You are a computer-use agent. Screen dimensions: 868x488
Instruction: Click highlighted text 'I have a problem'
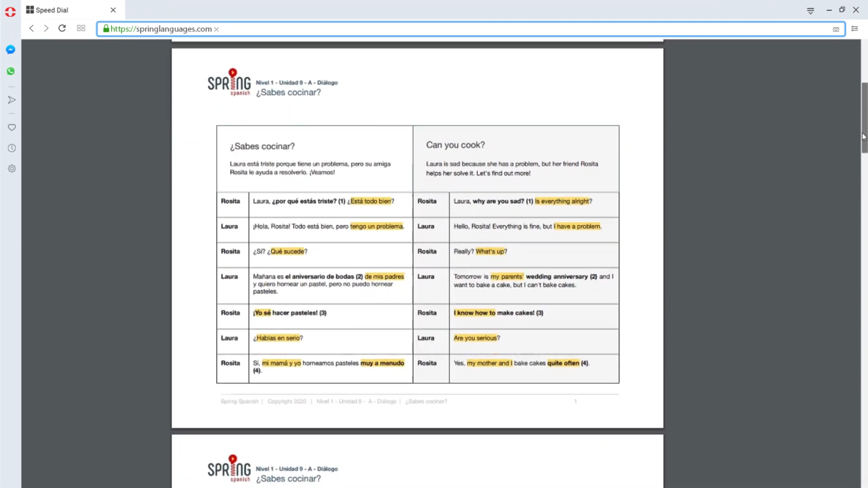(577, 226)
